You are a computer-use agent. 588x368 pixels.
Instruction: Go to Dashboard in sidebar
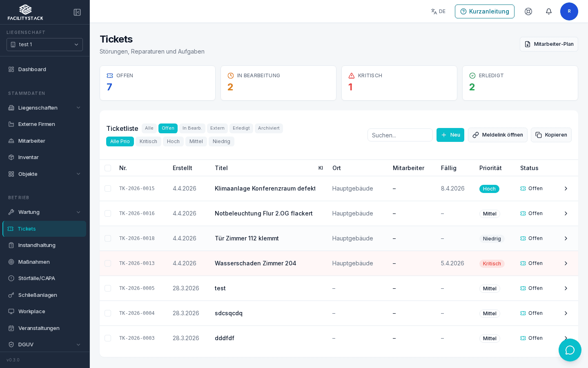(45, 70)
